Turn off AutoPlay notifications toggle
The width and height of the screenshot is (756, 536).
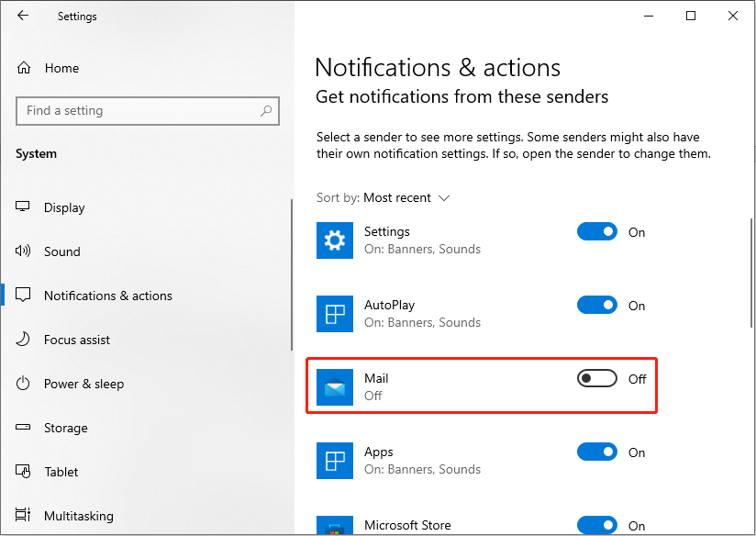point(597,305)
